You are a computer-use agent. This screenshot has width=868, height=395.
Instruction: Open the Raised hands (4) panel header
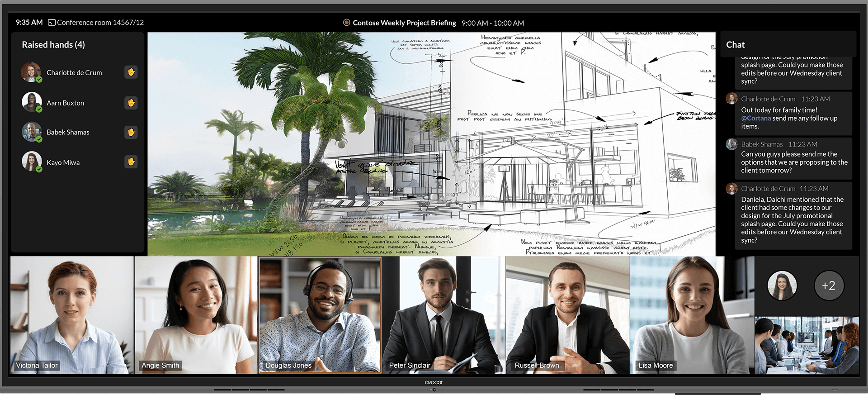tap(53, 45)
